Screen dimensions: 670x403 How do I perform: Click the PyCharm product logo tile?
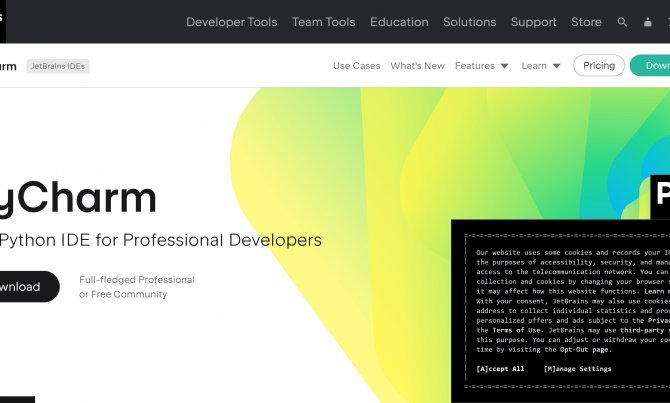tap(660, 197)
